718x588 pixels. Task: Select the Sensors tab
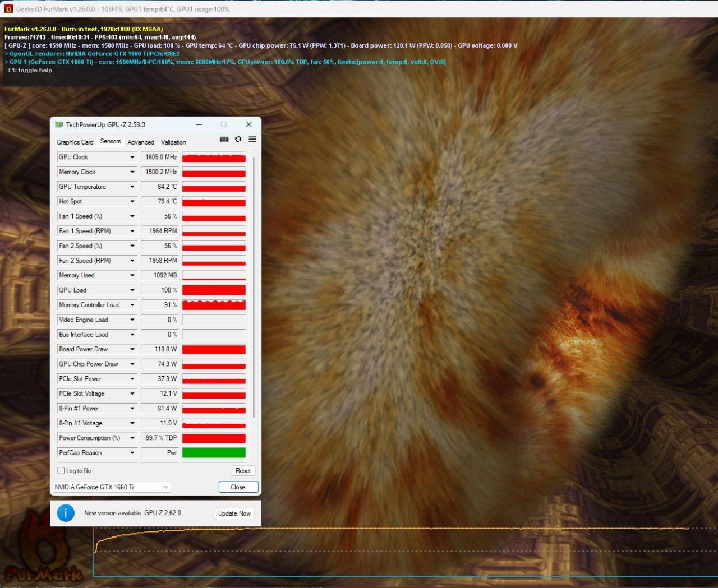click(111, 141)
